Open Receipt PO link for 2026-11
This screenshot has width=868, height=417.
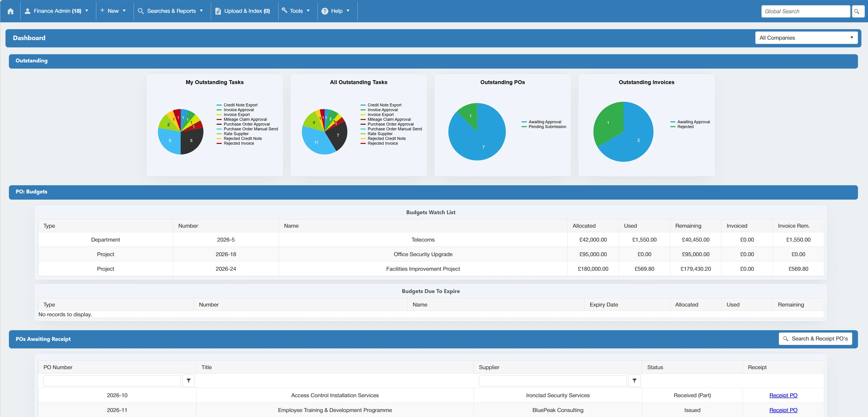783,410
